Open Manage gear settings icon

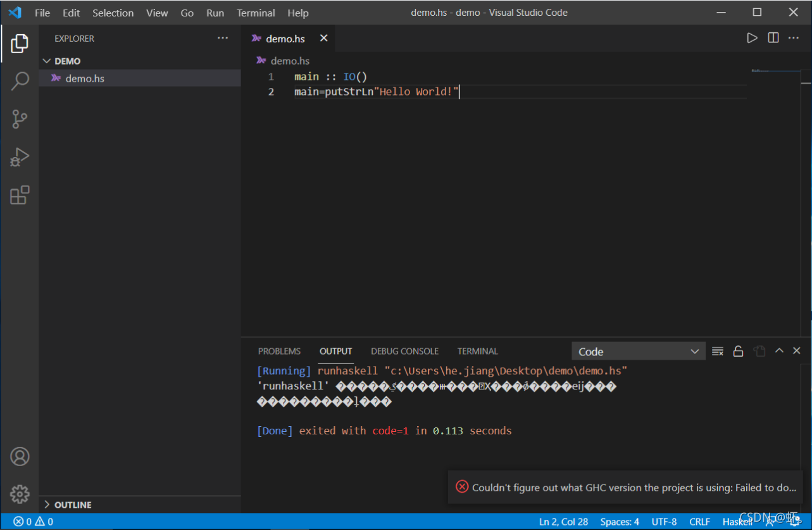pos(20,493)
